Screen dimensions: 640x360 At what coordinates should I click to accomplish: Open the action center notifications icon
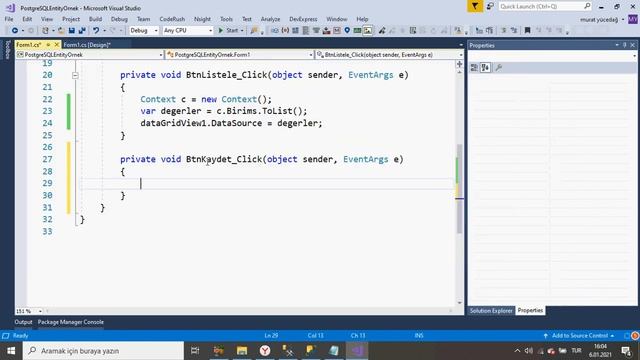(x=626, y=351)
